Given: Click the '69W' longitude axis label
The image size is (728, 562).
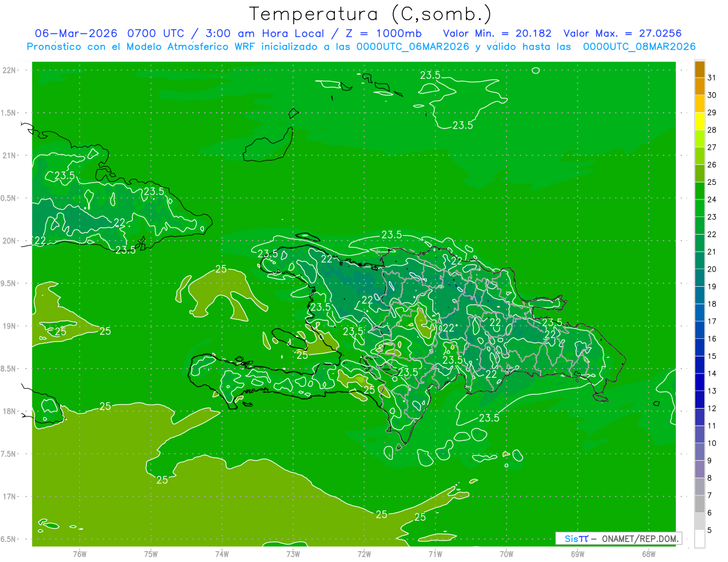Looking at the screenshot, I should [578, 554].
